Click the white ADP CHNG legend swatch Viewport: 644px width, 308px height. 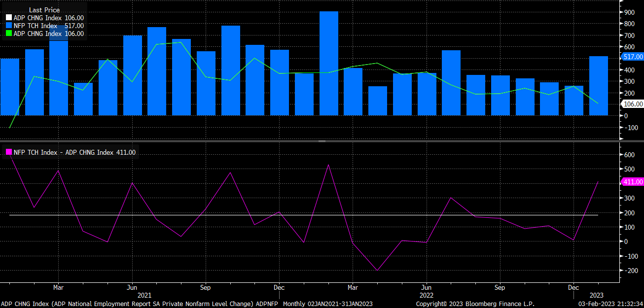click(x=8, y=18)
